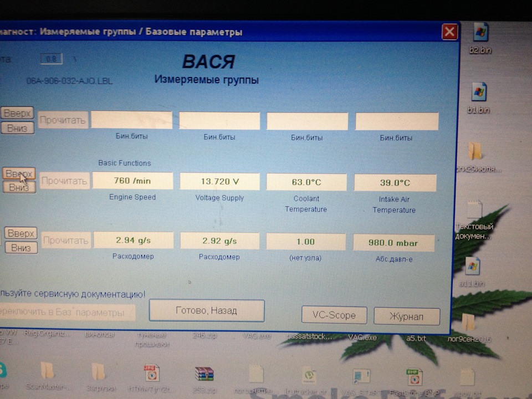Click the Skype icon at screen edge
This screenshot has height=399, width=532.
(3, 371)
